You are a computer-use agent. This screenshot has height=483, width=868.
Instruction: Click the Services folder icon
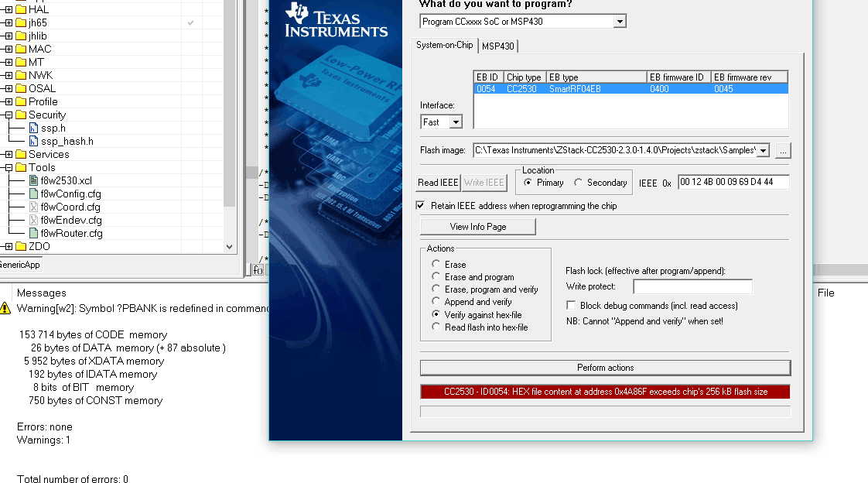click(x=21, y=155)
